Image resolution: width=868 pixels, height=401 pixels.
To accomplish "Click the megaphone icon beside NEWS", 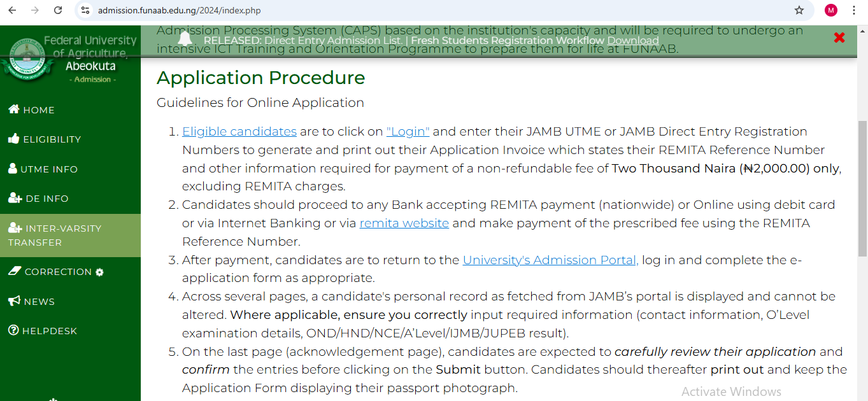I will click(14, 300).
